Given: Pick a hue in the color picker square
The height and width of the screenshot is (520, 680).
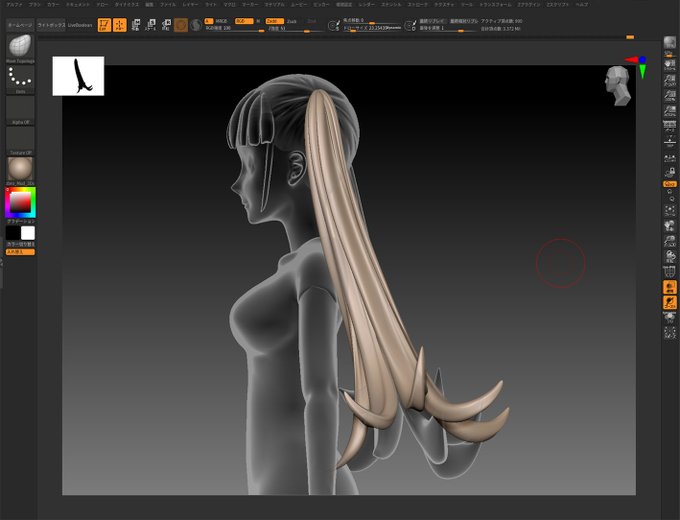Looking at the screenshot, I should [20, 202].
